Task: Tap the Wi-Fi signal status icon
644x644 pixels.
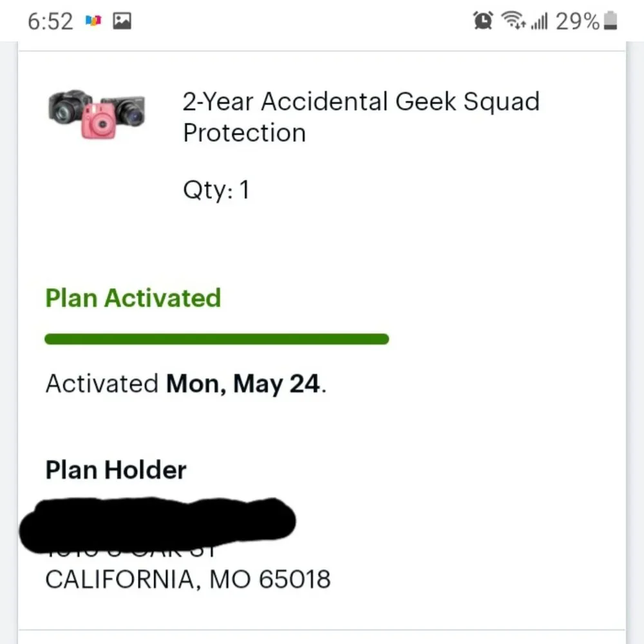Action: (x=513, y=21)
